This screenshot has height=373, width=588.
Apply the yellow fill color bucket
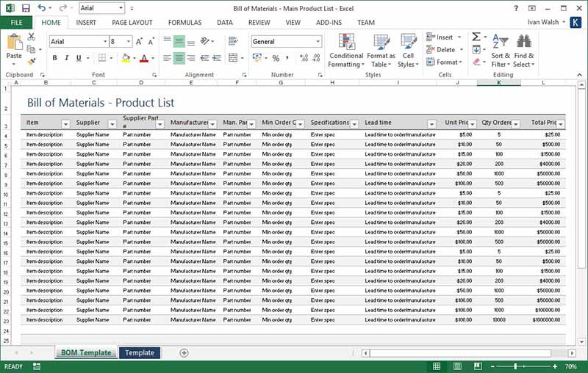point(126,58)
